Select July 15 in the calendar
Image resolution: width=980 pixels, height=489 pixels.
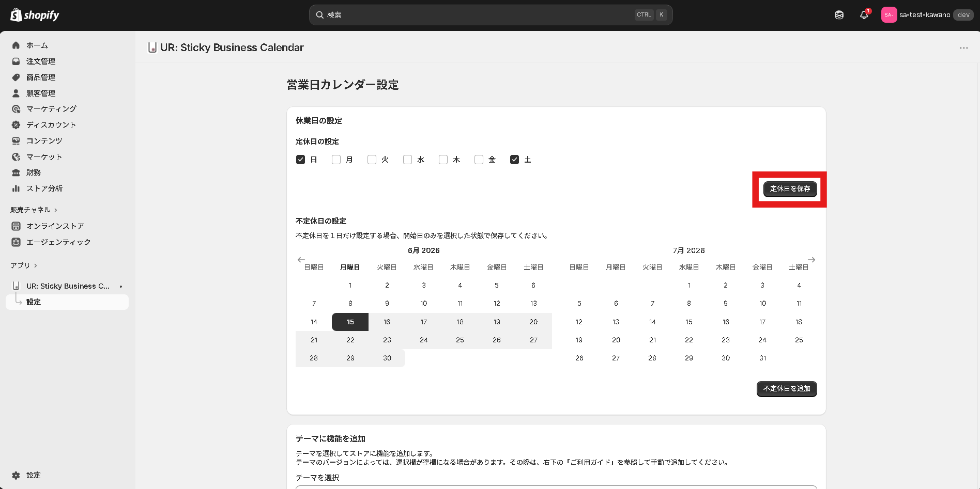click(689, 322)
